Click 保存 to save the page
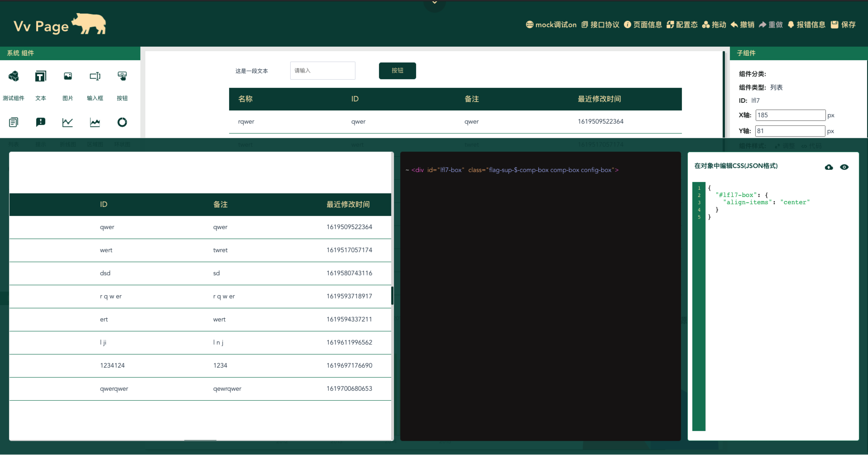This screenshot has height=455, width=868. [x=843, y=25]
